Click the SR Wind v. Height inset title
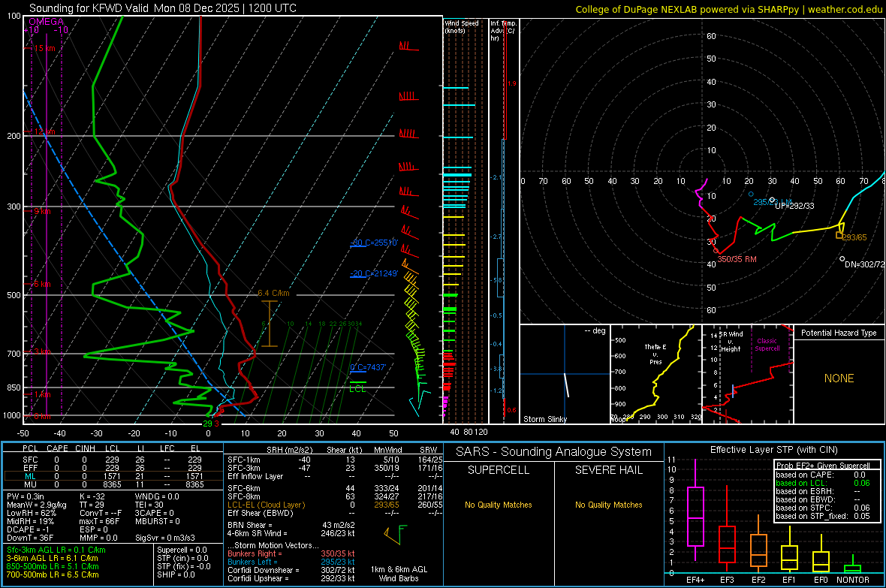Screen dimensions: 886x588 731,342
